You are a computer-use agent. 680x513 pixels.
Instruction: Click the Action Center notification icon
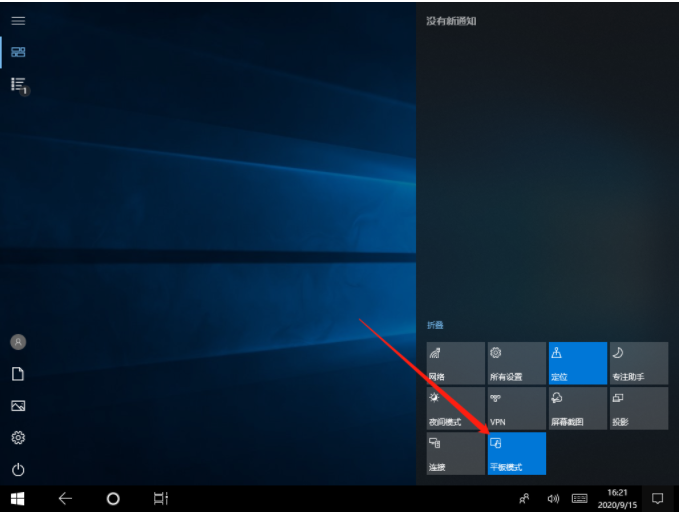pos(658,499)
